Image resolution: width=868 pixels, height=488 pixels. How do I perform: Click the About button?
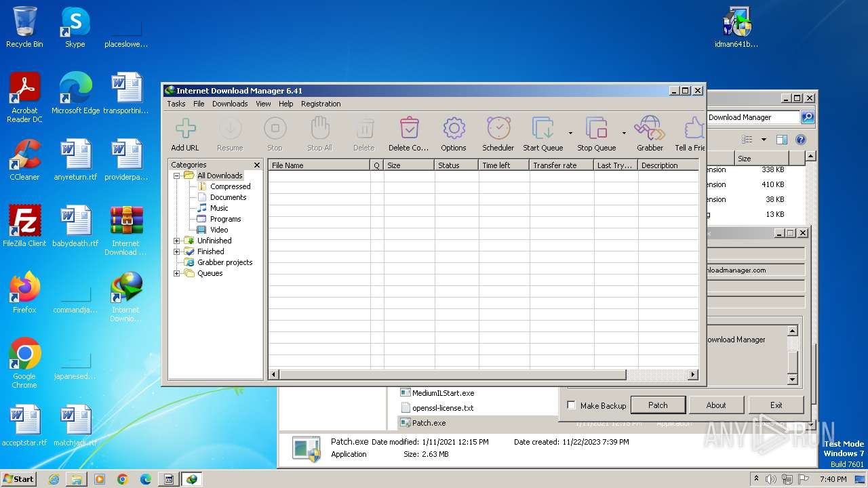715,405
